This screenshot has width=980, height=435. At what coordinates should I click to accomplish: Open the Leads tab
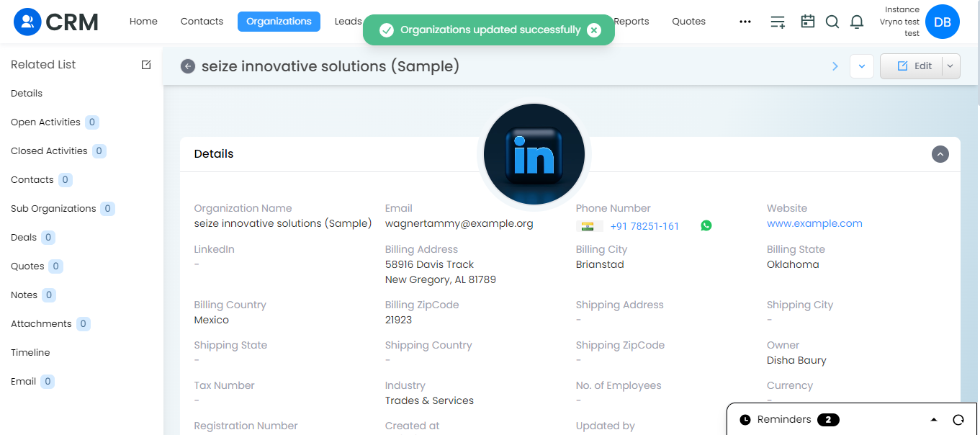(348, 22)
